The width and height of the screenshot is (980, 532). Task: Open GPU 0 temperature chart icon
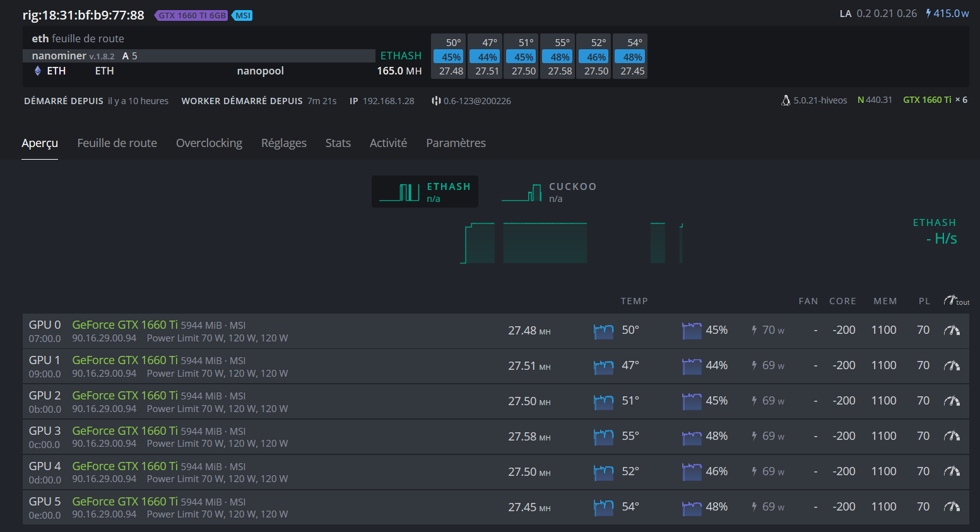604,331
